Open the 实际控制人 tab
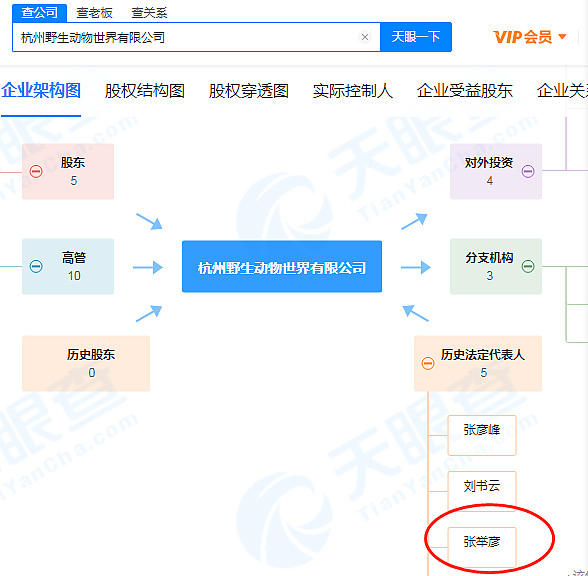Screen dimensions: 588x576 coord(353,91)
